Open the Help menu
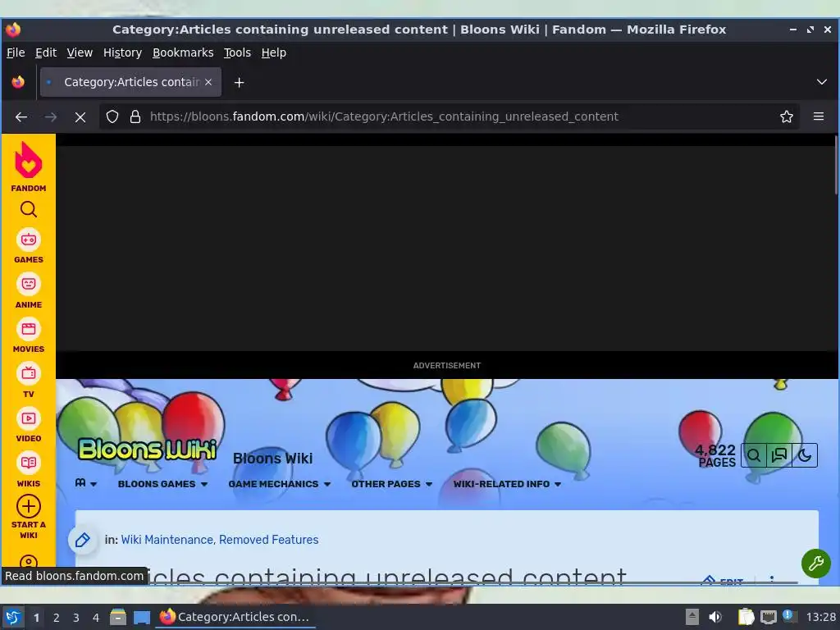This screenshot has height=630, width=840. (x=273, y=52)
